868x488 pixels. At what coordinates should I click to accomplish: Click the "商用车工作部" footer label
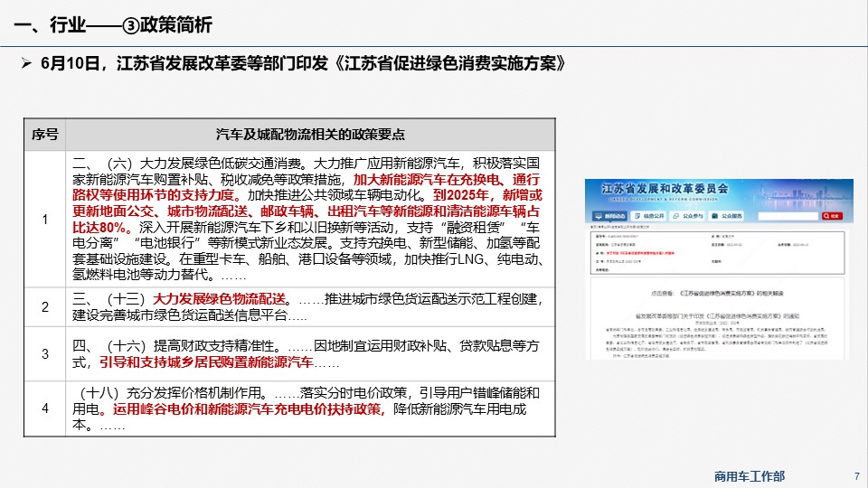coord(749,476)
